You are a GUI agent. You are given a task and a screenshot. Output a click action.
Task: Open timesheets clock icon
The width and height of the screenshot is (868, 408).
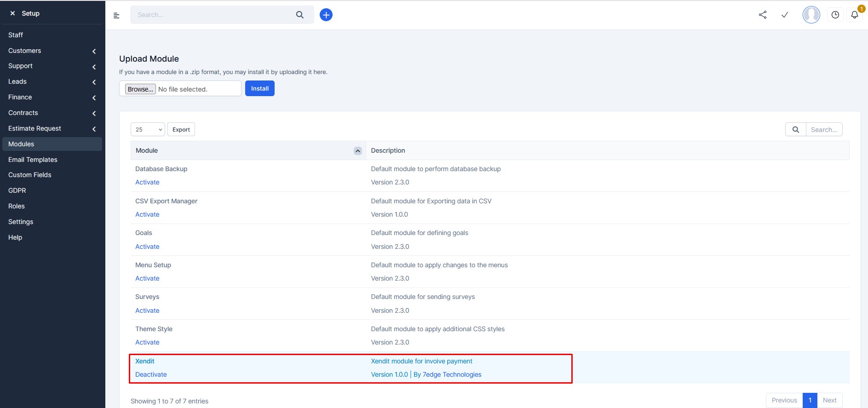835,15
